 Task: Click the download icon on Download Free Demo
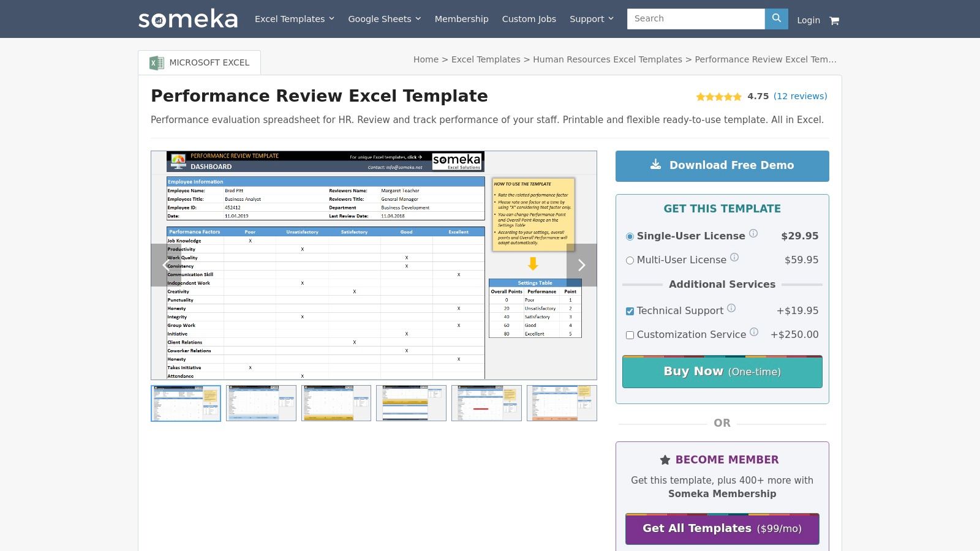pyautogui.click(x=656, y=165)
